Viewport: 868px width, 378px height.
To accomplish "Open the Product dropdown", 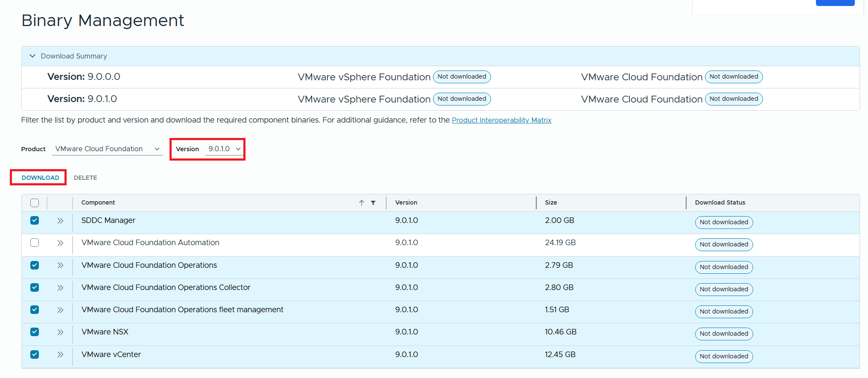I will [107, 149].
